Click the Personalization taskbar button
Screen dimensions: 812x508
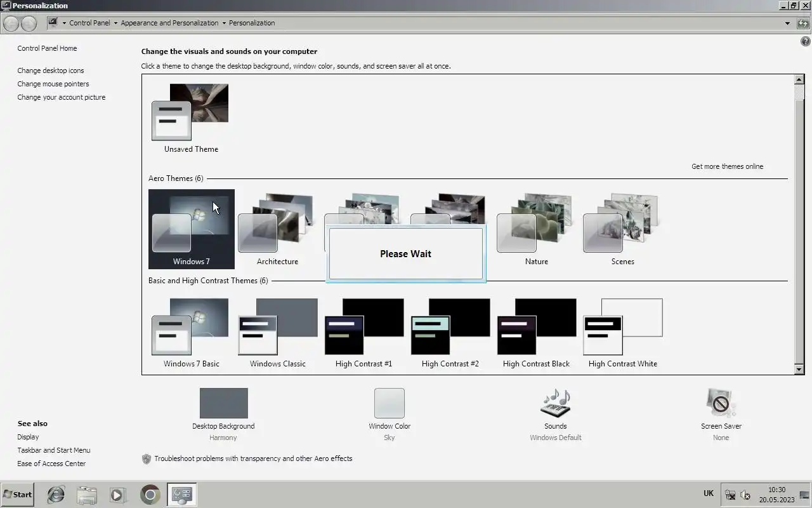click(182, 495)
